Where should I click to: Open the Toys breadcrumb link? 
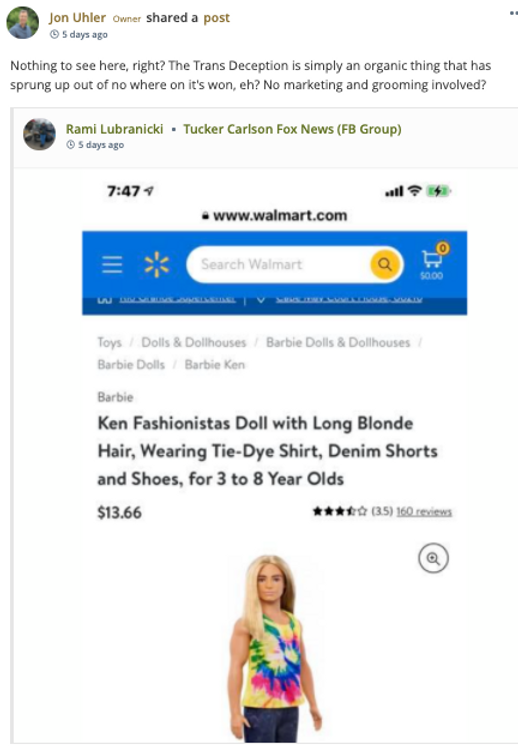[x=109, y=342]
